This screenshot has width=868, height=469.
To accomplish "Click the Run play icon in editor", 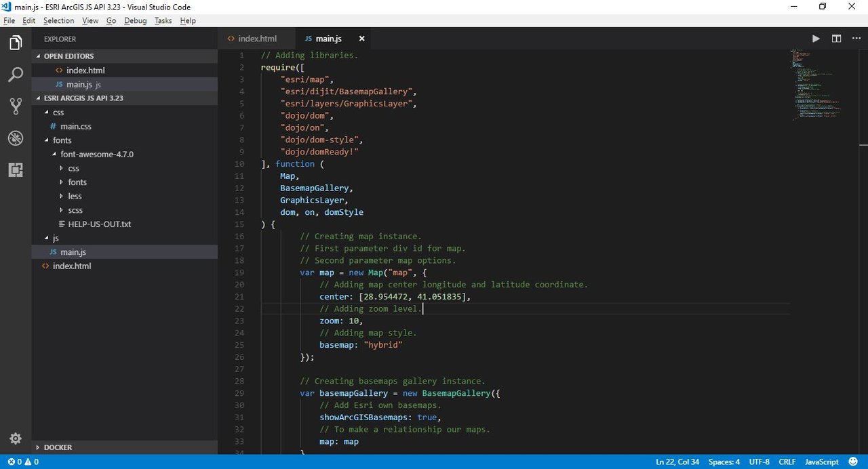I will [816, 39].
